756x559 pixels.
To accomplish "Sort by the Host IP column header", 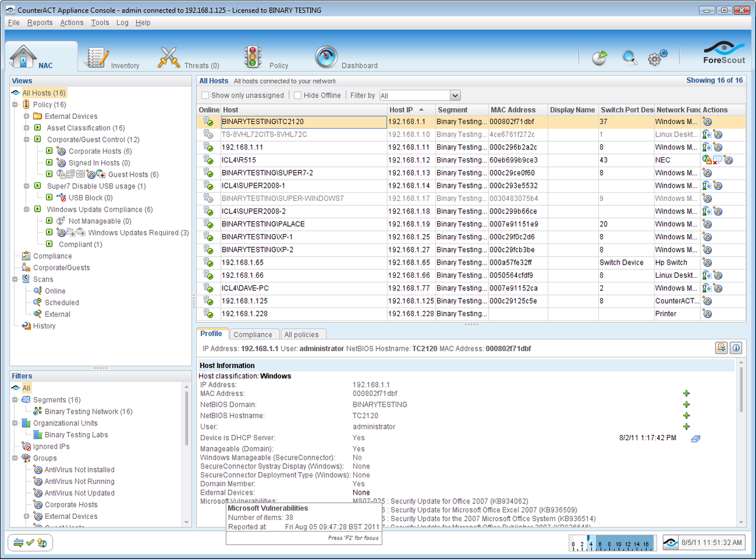I will tap(411, 110).
